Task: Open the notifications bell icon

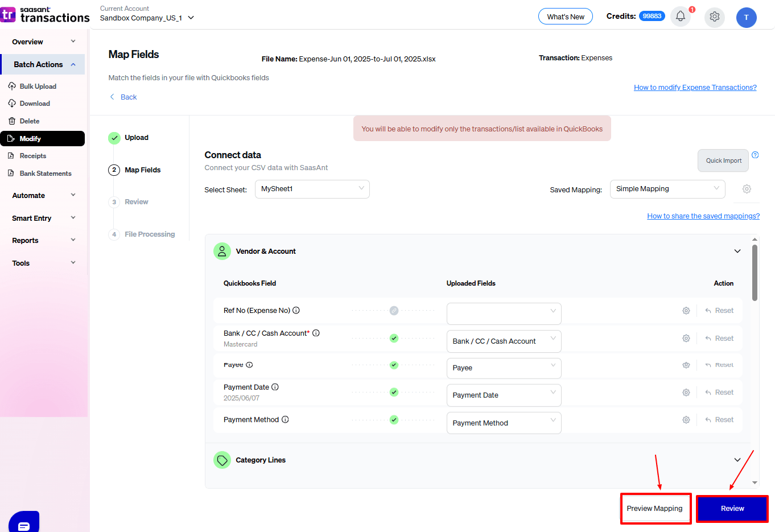Action: (x=681, y=17)
